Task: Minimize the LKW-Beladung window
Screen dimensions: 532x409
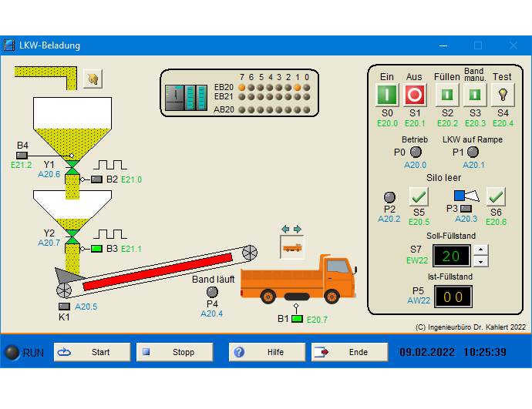Action: point(443,45)
